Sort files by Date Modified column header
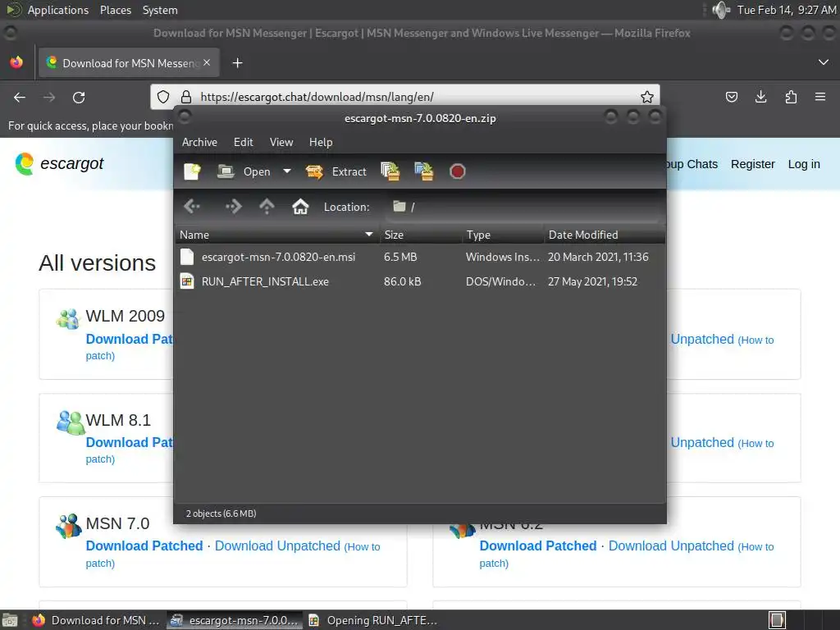 tap(605, 235)
